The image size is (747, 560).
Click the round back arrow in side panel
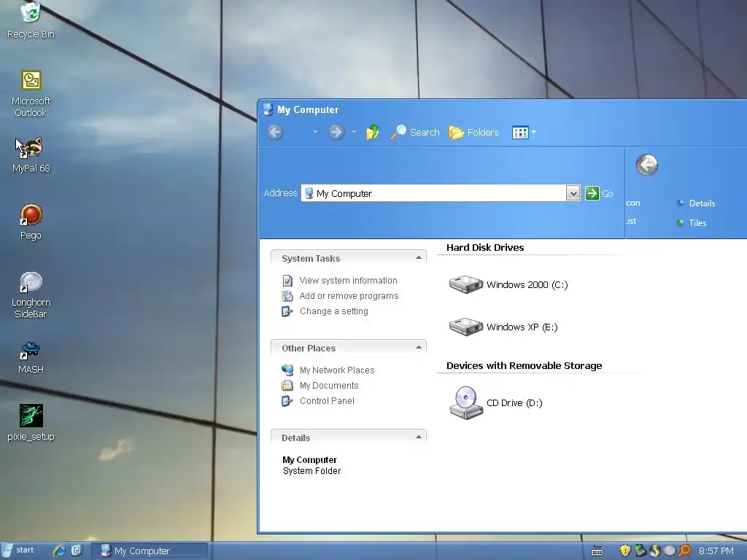pyautogui.click(x=647, y=166)
